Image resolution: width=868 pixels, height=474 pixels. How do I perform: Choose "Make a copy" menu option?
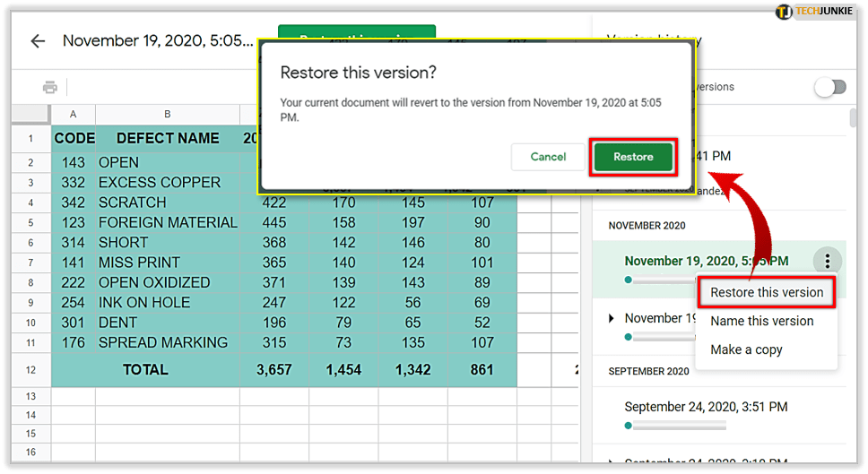point(746,349)
